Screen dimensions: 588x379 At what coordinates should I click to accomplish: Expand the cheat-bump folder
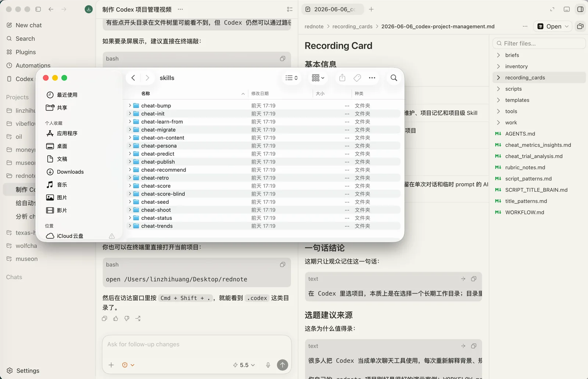point(130,105)
